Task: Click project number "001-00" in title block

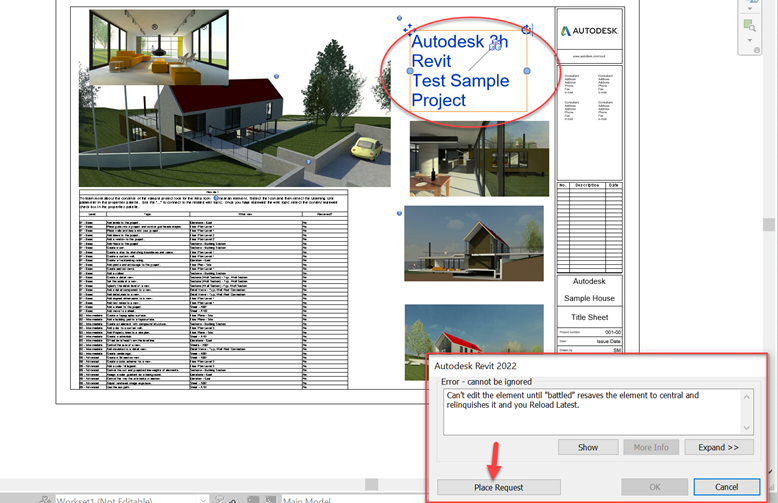Action: [613, 332]
